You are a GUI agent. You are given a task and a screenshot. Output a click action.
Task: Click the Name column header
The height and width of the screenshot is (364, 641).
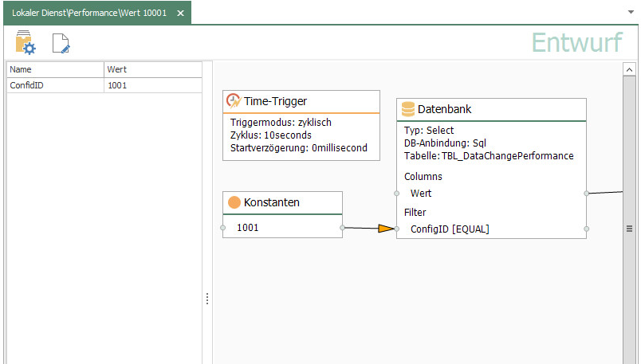pyautogui.click(x=55, y=69)
